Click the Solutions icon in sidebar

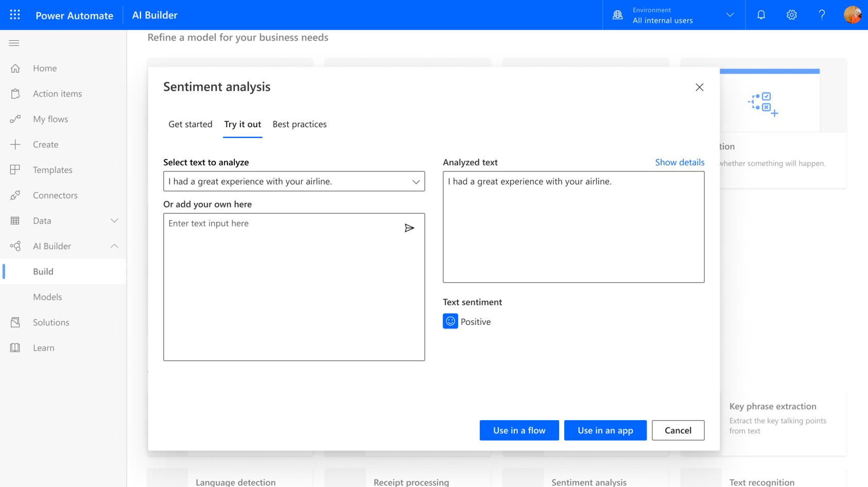pyautogui.click(x=15, y=322)
